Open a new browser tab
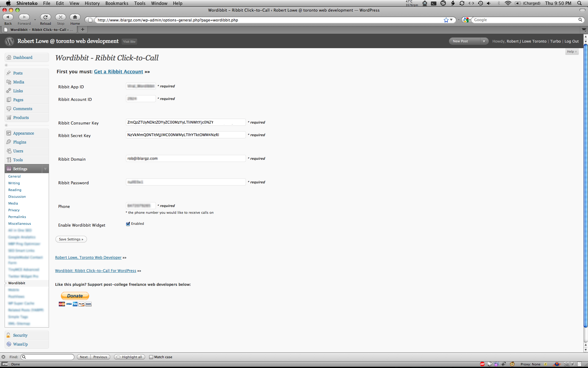This screenshot has height=368, width=588. tap(82, 29)
